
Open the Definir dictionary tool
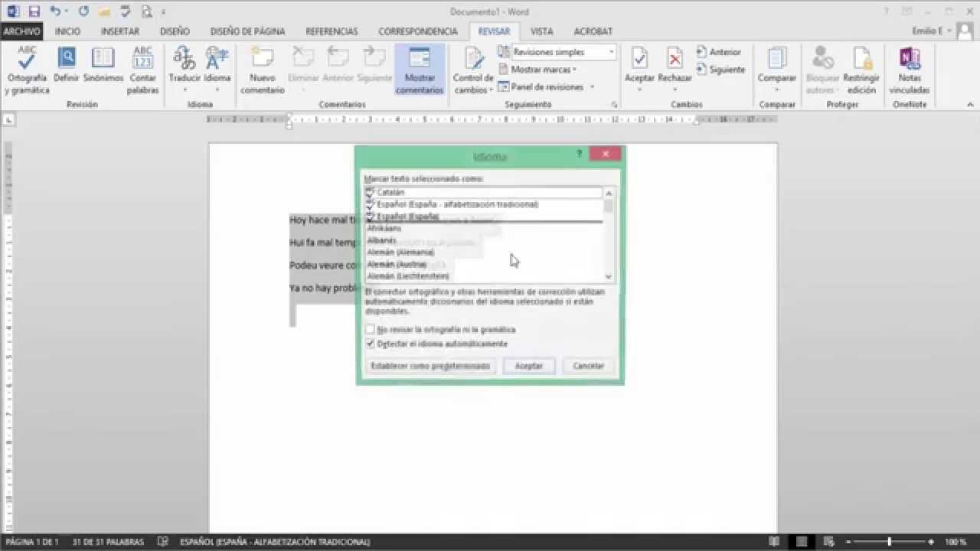tap(67, 65)
